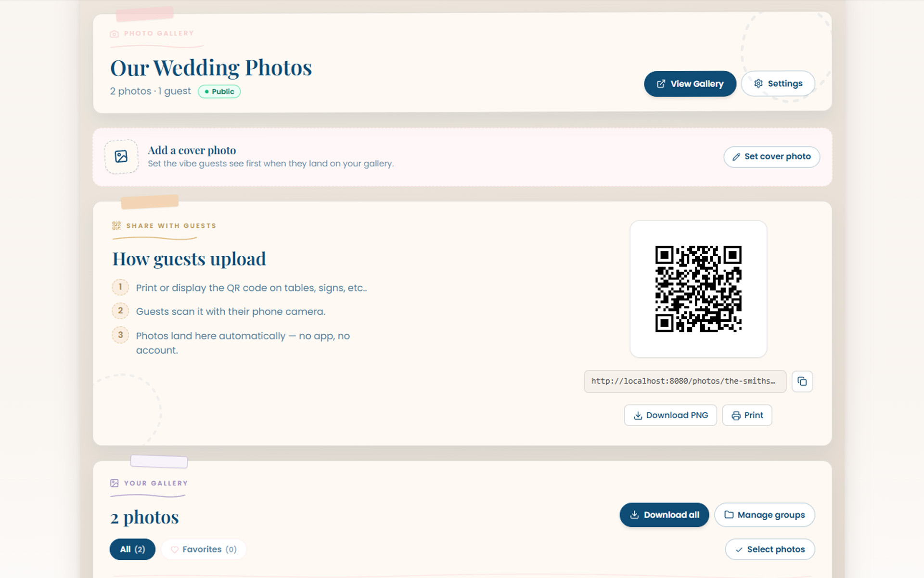Open the View Gallery button
Image resolution: width=924 pixels, height=578 pixels.
pos(690,84)
